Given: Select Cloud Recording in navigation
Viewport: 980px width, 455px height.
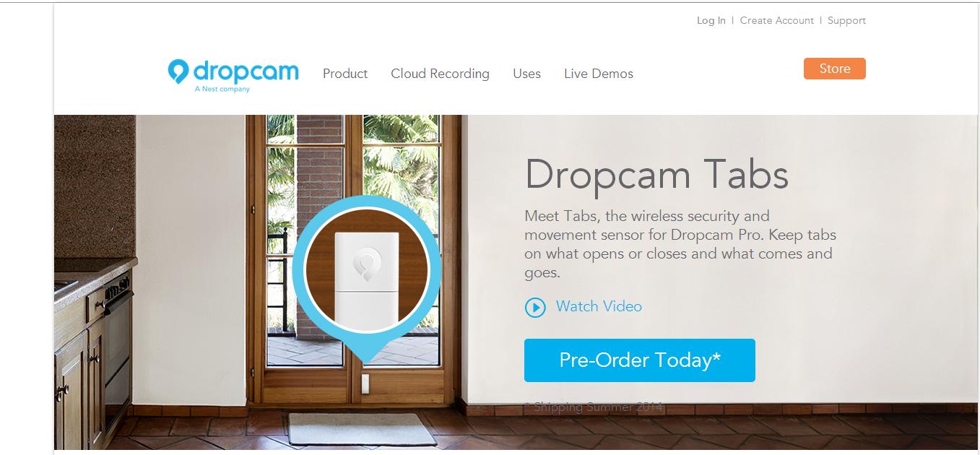Looking at the screenshot, I should [x=440, y=74].
